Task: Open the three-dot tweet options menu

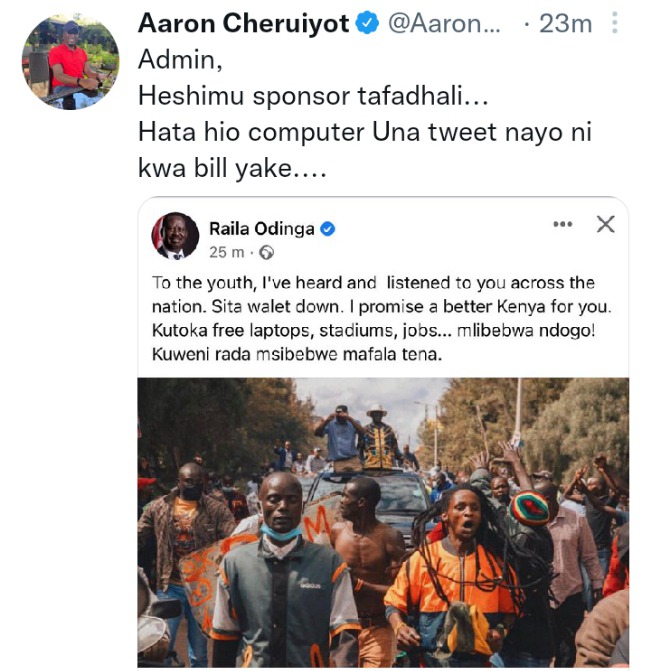Action: point(614,23)
